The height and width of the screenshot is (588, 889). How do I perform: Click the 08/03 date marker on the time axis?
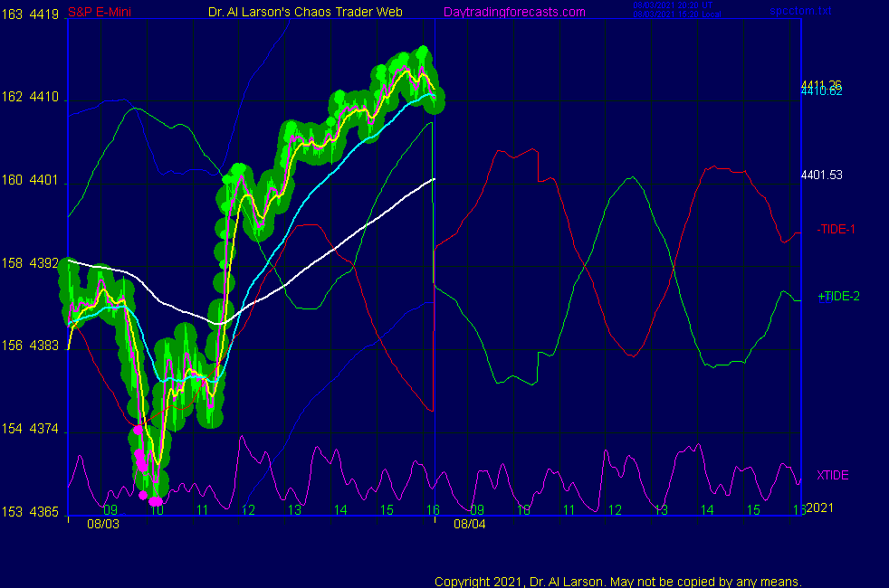tap(102, 523)
